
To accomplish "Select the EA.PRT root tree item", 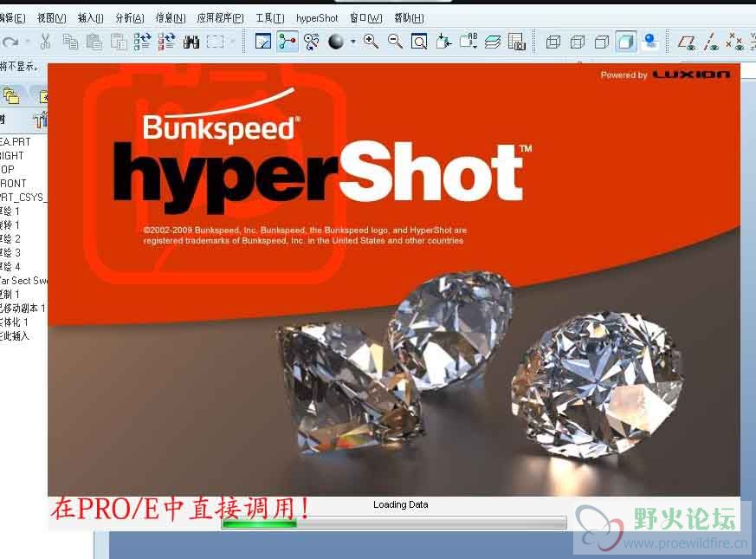I will click(x=16, y=142).
